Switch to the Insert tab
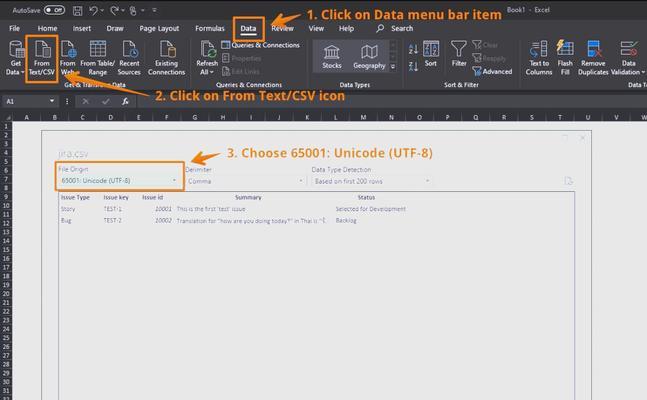647x400 pixels. coord(82,28)
